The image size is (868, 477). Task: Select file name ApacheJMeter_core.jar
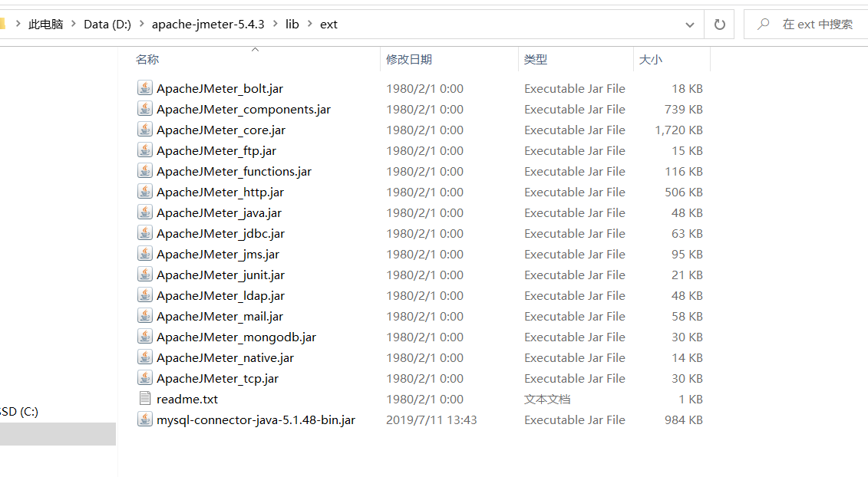click(x=221, y=130)
